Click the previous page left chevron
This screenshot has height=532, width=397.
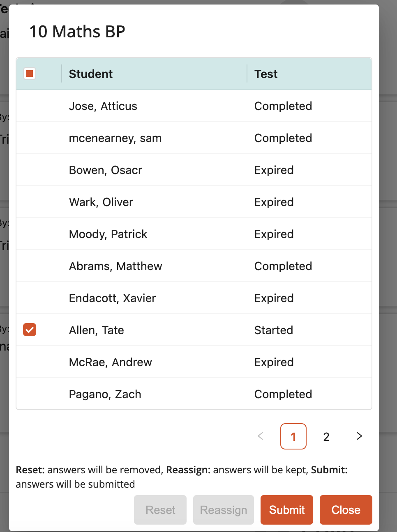click(x=261, y=436)
